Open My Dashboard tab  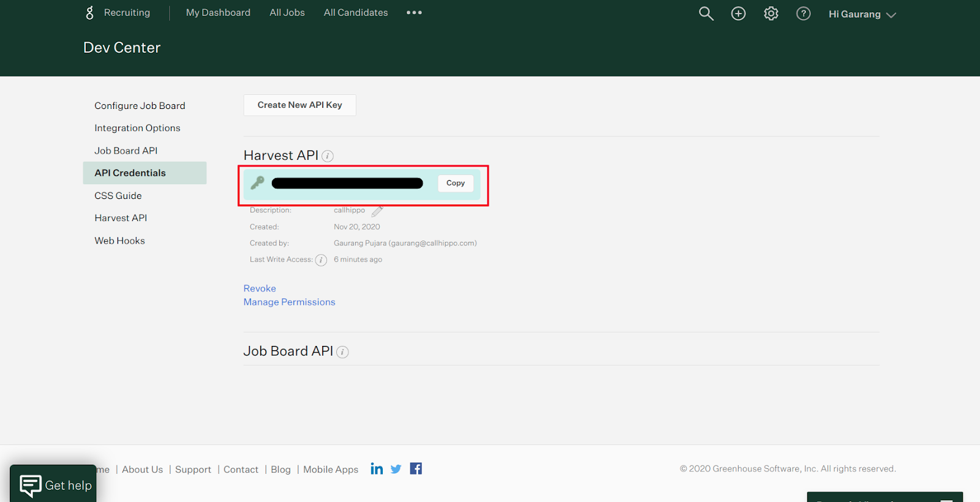218,12
